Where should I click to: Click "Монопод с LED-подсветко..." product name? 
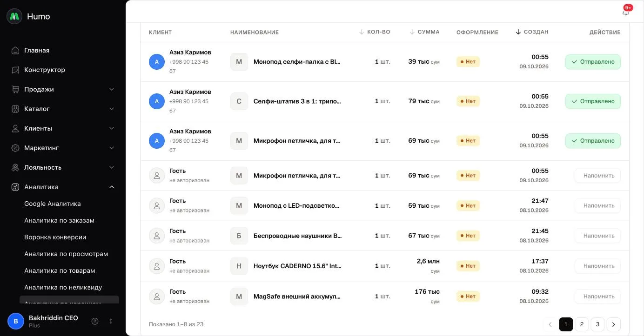pos(296,206)
